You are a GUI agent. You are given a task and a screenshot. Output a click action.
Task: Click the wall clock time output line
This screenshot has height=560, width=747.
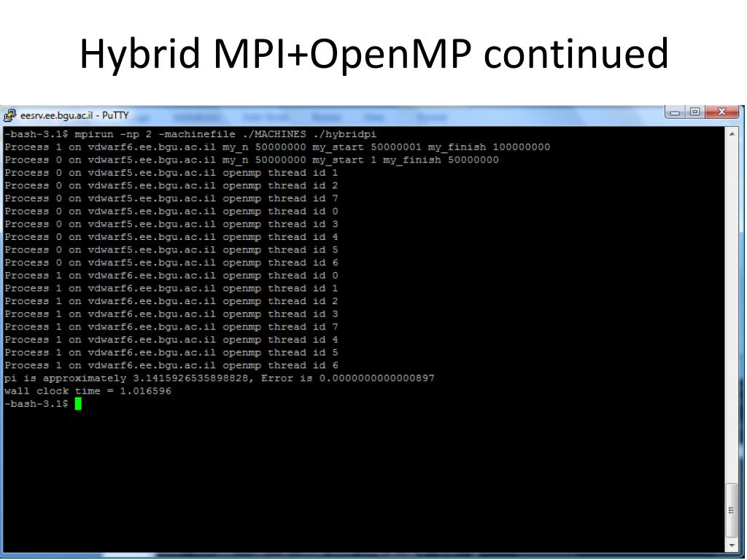(x=88, y=392)
